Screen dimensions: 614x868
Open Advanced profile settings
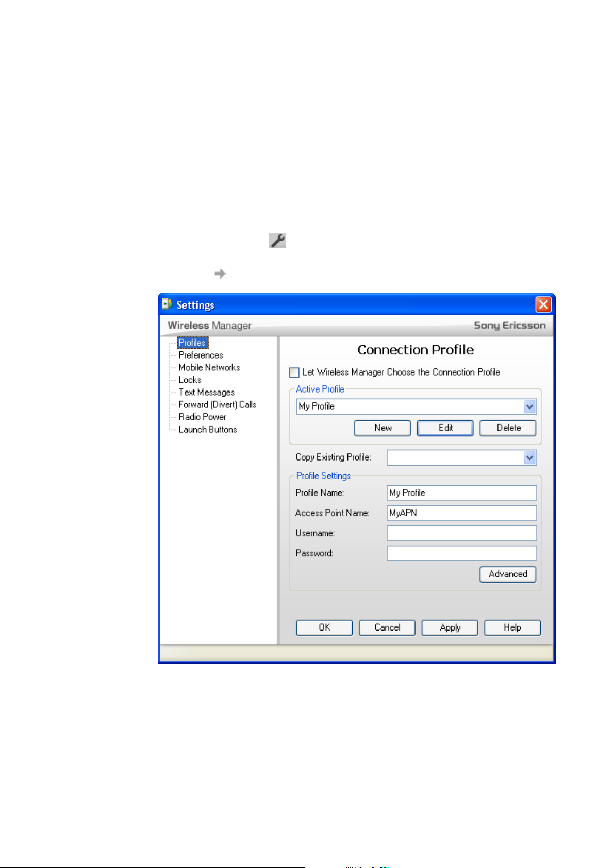(x=508, y=574)
